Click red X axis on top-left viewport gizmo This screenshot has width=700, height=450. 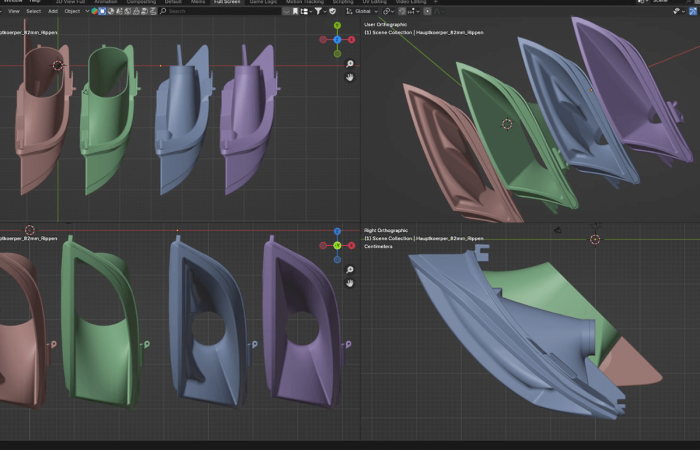pyautogui.click(x=352, y=40)
